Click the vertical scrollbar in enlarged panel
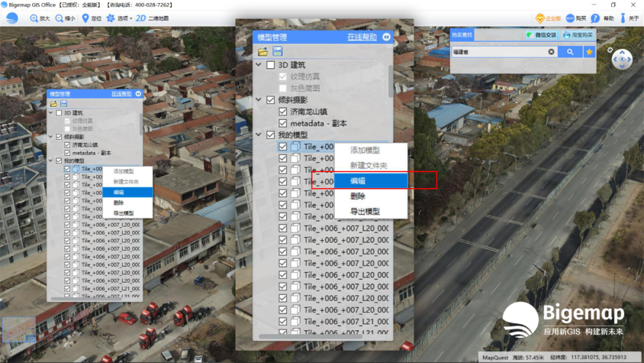Screen dimensions: 644x363 pyautogui.click(x=390, y=81)
